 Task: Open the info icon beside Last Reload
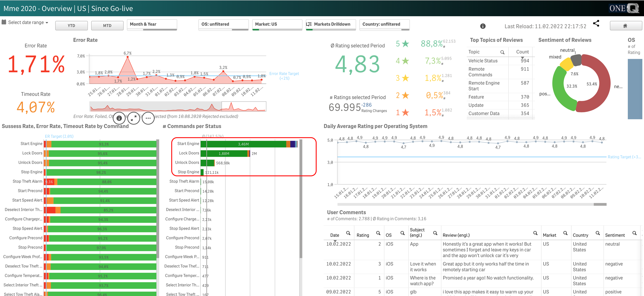pyautogui.click(x=483, y=26)
